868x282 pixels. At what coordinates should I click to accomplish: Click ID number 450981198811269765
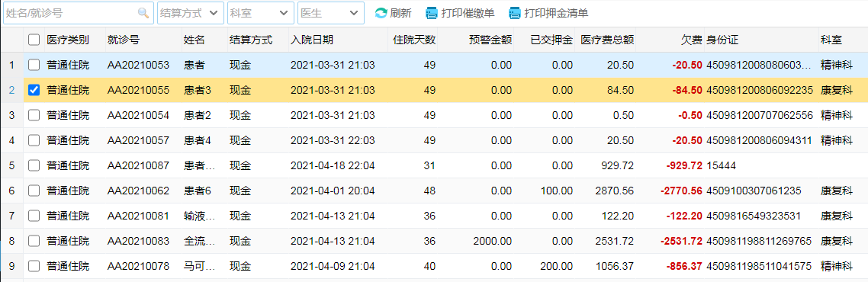coord(760,241)
